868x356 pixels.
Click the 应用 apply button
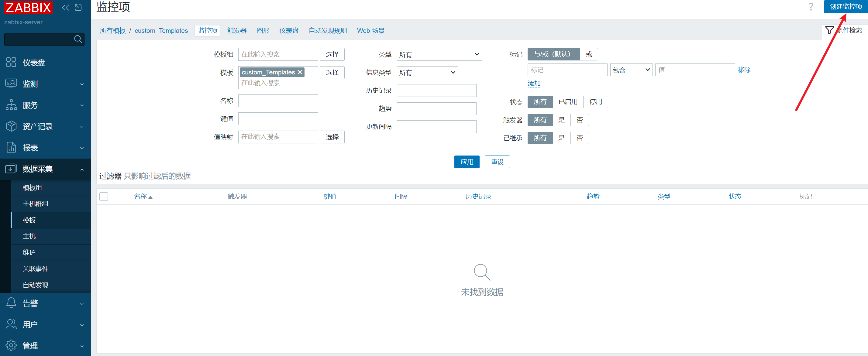pyautogui.click(x=467, y=162)
